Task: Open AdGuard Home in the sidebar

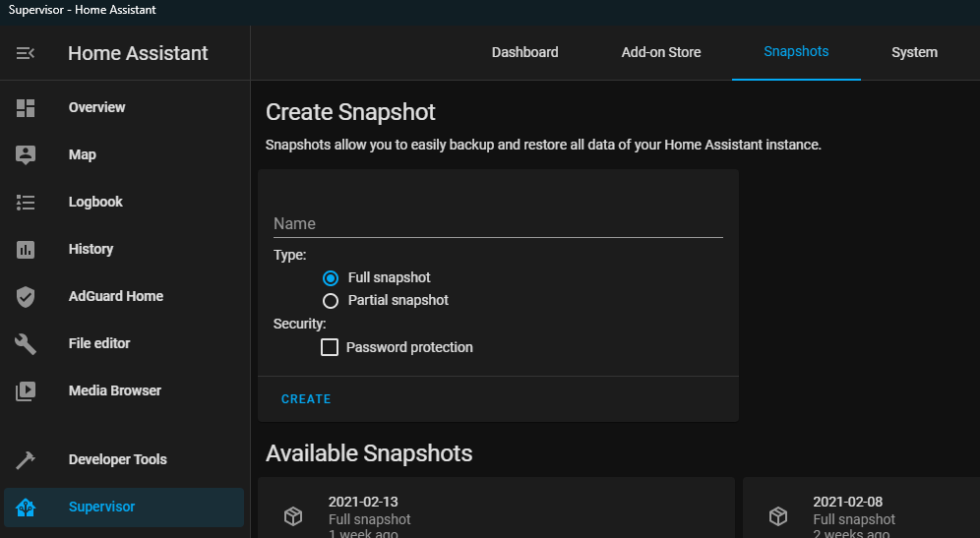Action: pyautogui.click(x=124, y=296)
